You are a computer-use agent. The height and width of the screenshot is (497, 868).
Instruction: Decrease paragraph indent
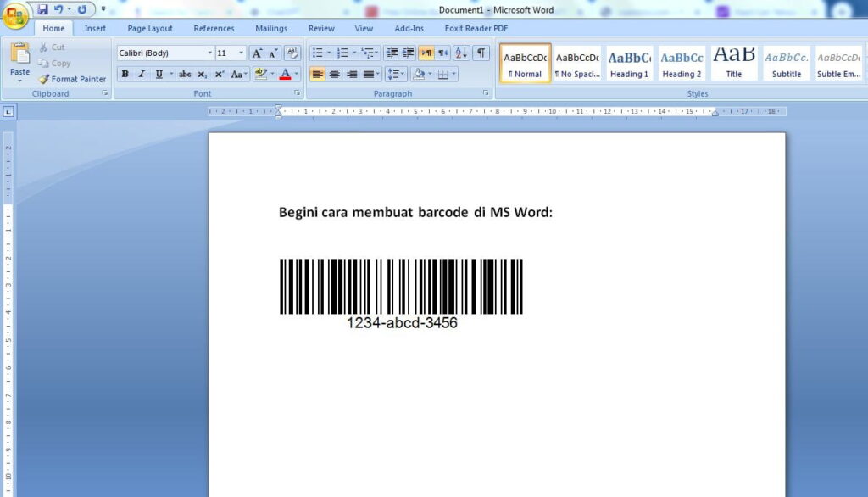pyautogui.click(x=392, y=53)
